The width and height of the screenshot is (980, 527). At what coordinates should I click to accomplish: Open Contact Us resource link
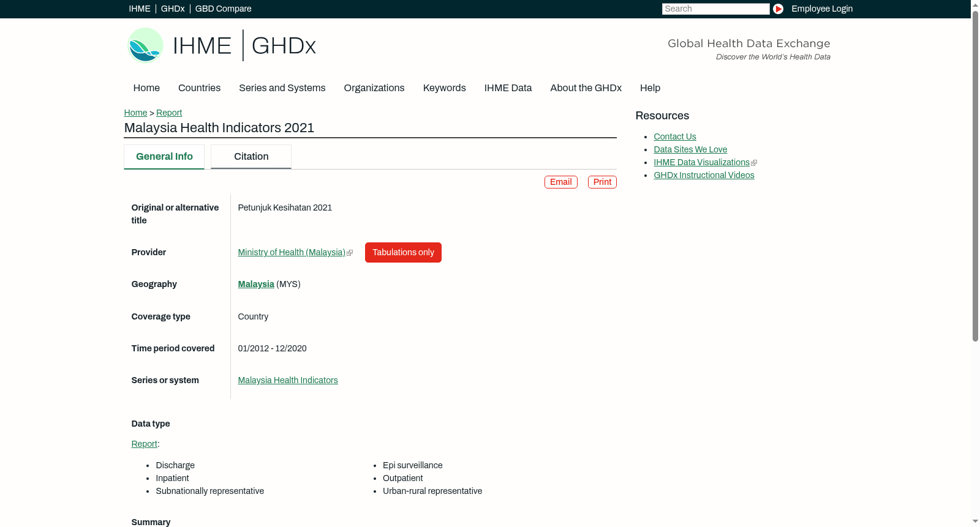click(x=675, y=136)
